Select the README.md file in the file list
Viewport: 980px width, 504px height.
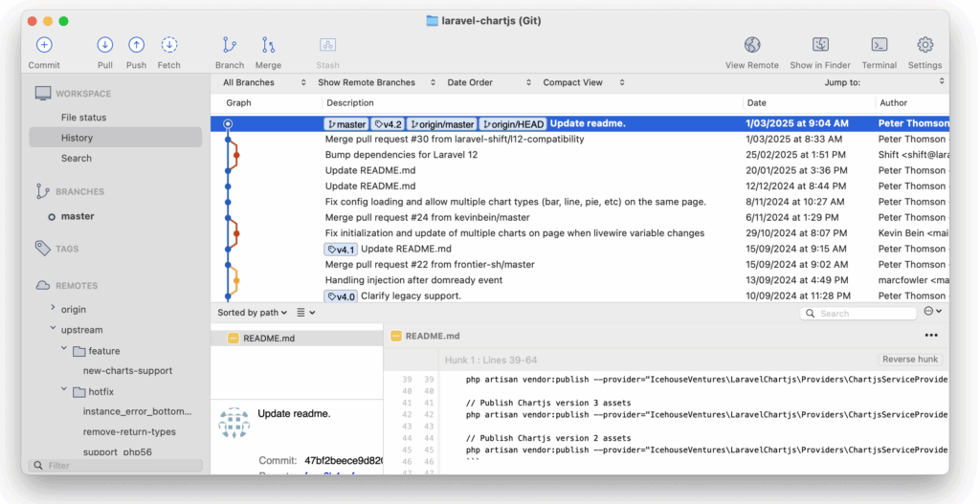click(x=297, y=338)
